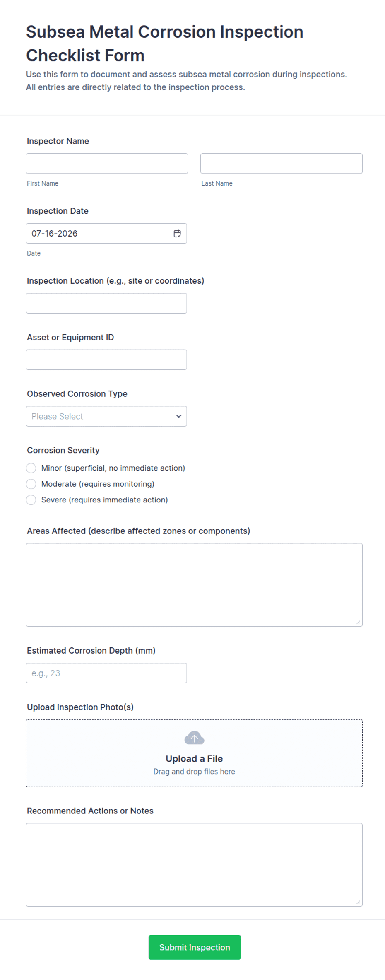This screenshot has width=385, height=980.
Task: Click the cloud upload icon
Action: (x=194, y=738)
